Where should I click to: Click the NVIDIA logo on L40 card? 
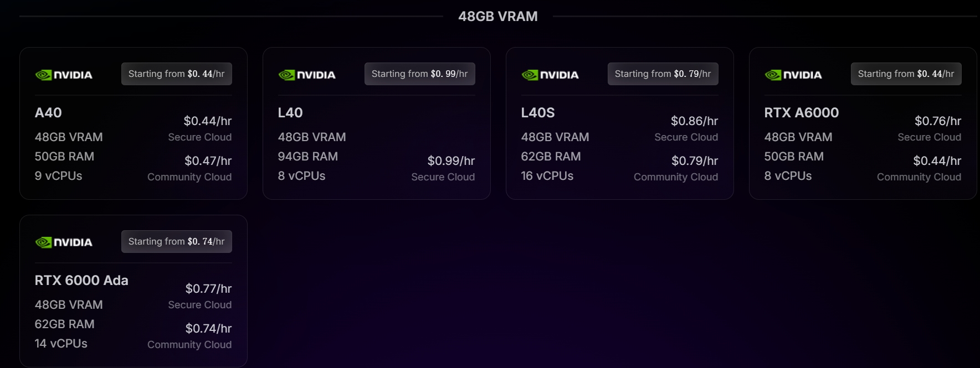click(307, 75)
